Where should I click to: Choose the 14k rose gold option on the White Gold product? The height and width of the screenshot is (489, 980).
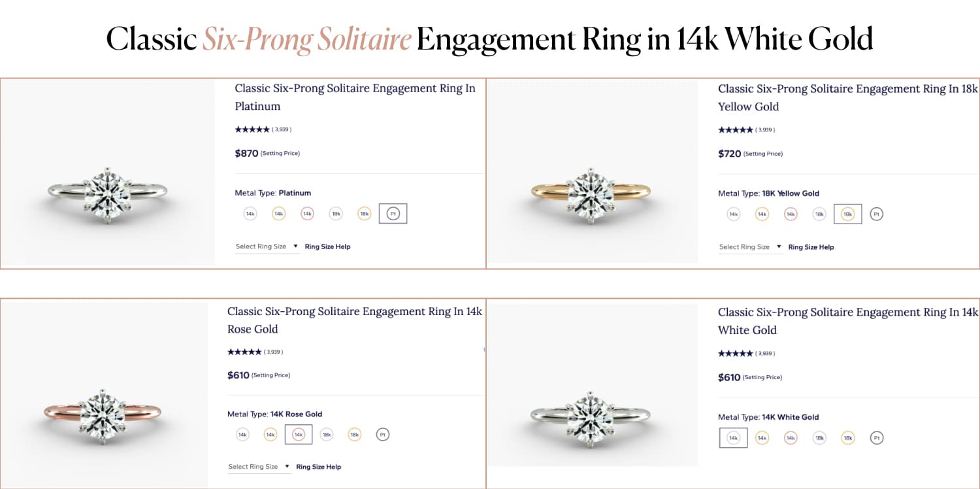[790, 437]
